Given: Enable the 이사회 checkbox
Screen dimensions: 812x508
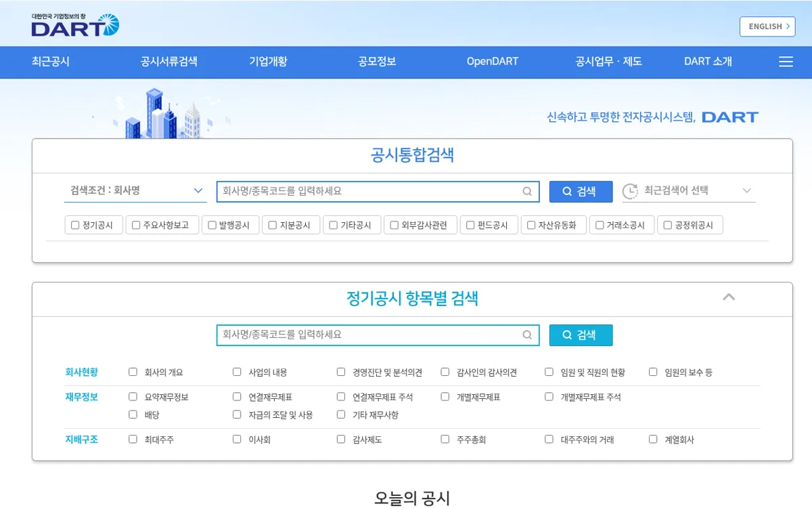Looking at the screenshot, I should tap(237, 439).
